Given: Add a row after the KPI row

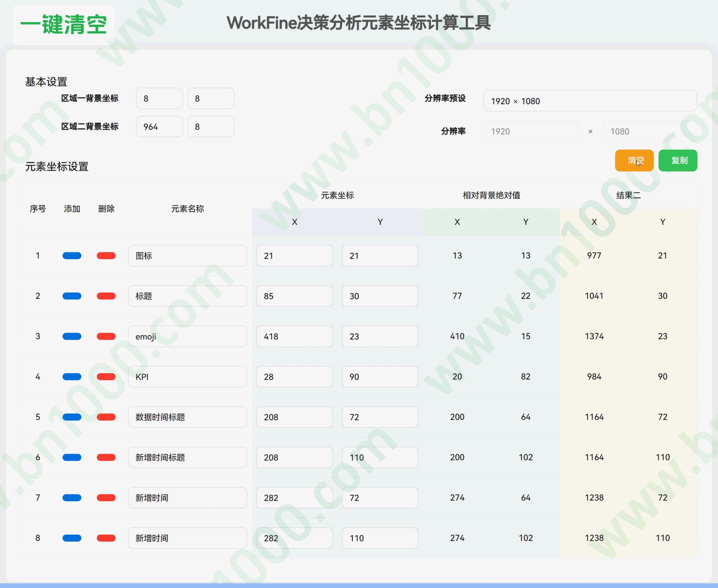Looking at the screenshot, I should (72, 377).
